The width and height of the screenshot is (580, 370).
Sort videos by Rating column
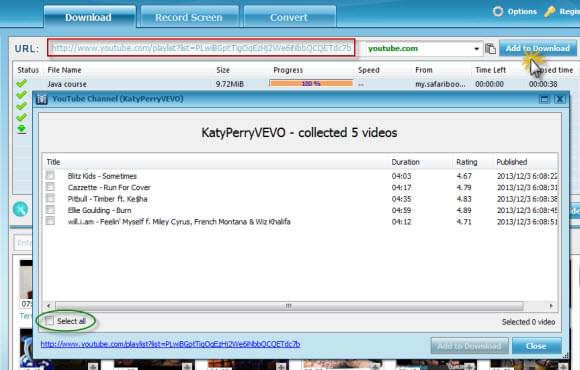[x=466, y=162]
